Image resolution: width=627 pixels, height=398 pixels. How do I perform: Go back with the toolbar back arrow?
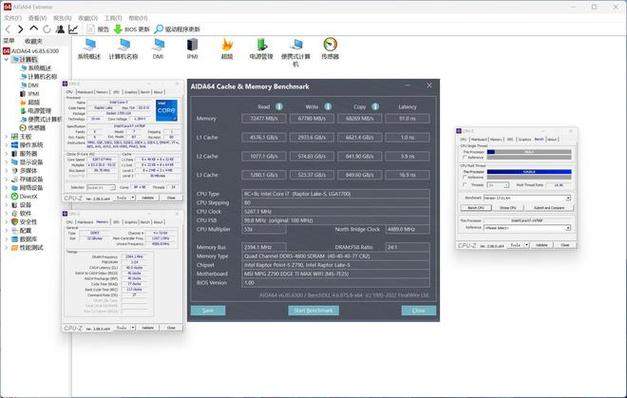pyautogui.click(x=8, y=29)
